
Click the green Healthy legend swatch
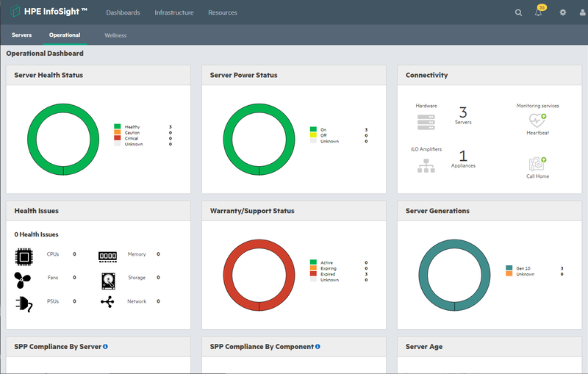(x=118, y=126)
